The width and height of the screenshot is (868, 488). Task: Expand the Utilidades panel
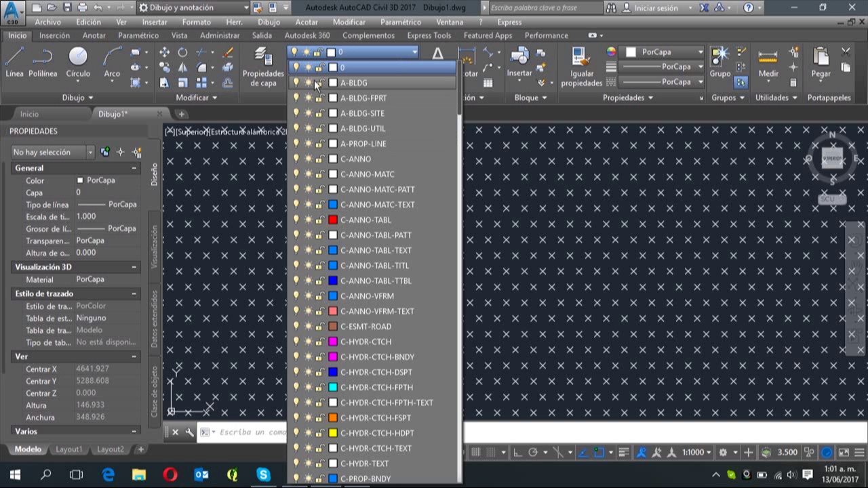[776, 98]
